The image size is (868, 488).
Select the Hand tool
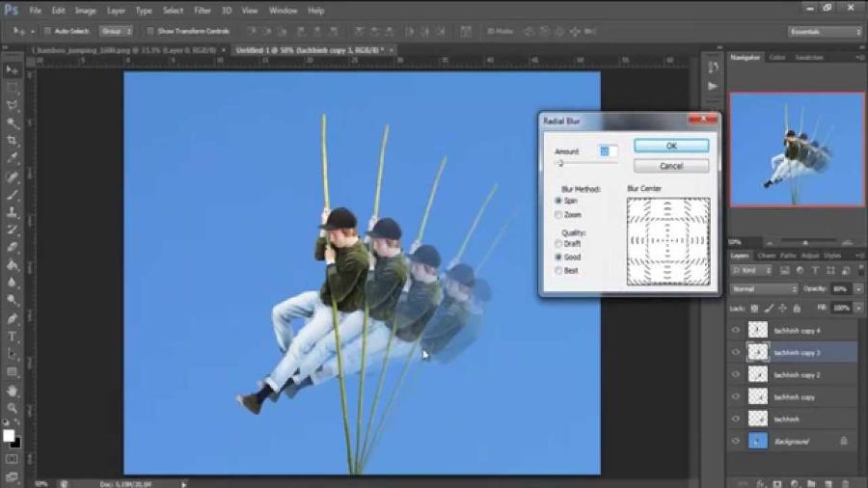pyautogui.click(x=13, y=391)
